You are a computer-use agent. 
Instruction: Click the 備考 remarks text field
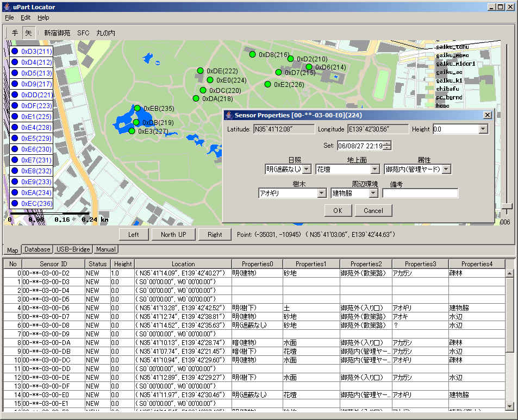pos(420,193)
